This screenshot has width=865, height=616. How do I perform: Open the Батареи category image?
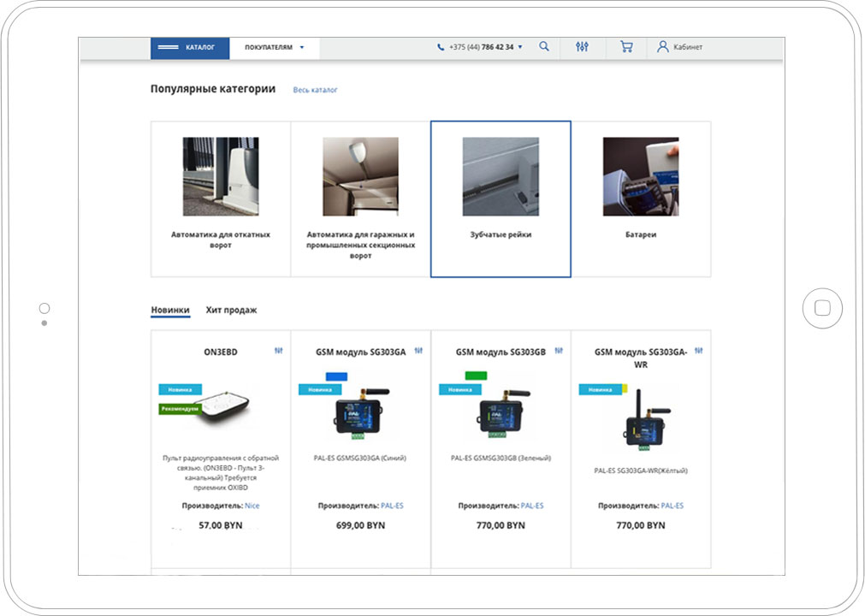pyautogui.click(x=641, y=176)
